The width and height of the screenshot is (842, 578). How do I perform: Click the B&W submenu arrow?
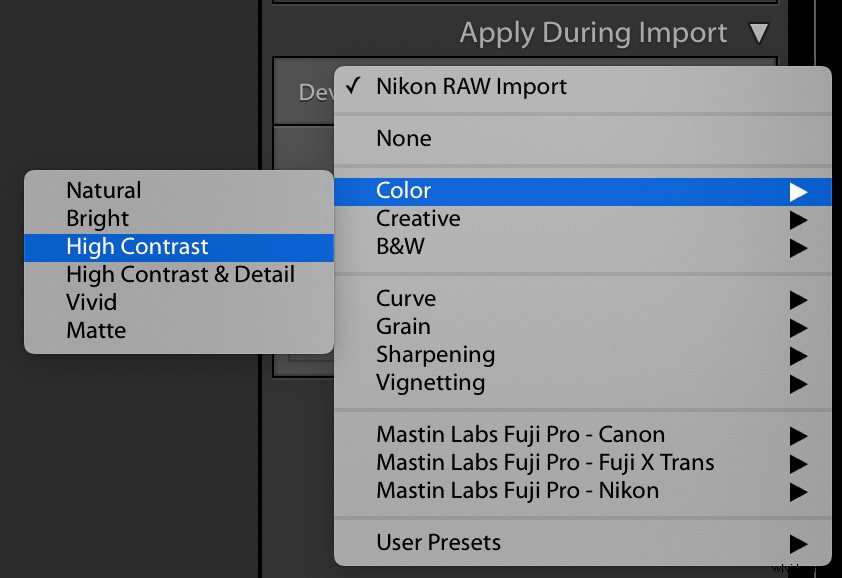pos(796,246)
